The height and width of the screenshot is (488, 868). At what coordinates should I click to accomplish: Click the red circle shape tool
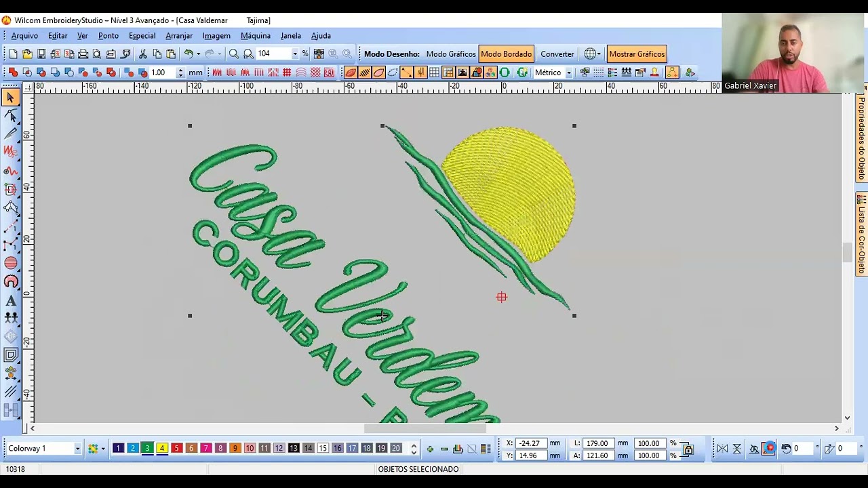(11, 263)
